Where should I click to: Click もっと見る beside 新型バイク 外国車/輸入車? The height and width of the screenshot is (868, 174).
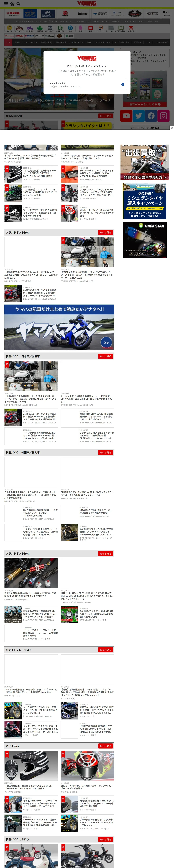pyautogui.click(x=105, y=453)
